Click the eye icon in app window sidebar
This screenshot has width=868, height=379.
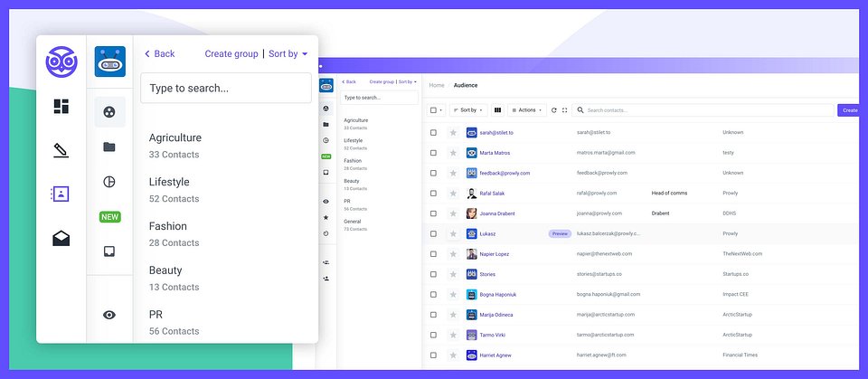click(x=326, y=202)
